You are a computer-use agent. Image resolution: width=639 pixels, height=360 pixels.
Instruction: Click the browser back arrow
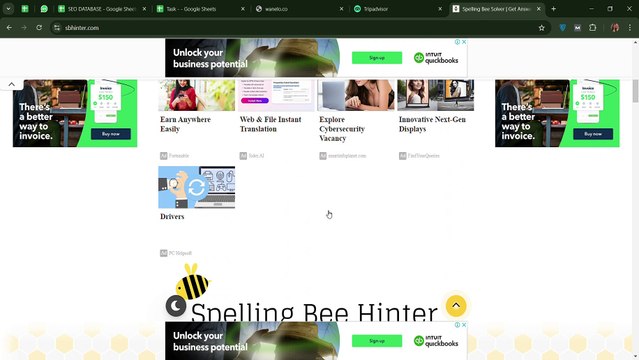click(x=9, y=28)
